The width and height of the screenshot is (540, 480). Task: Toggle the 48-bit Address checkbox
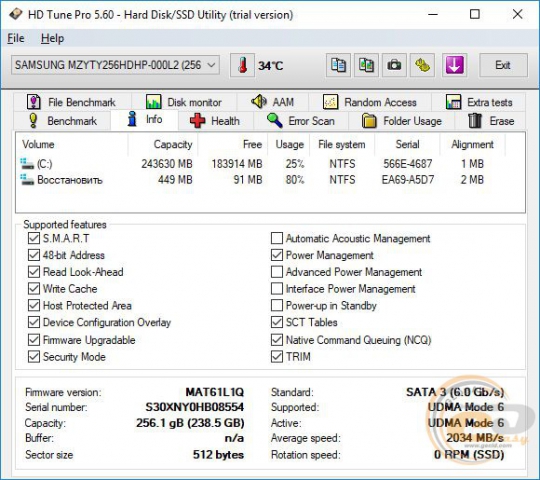[x=34, y=255]
